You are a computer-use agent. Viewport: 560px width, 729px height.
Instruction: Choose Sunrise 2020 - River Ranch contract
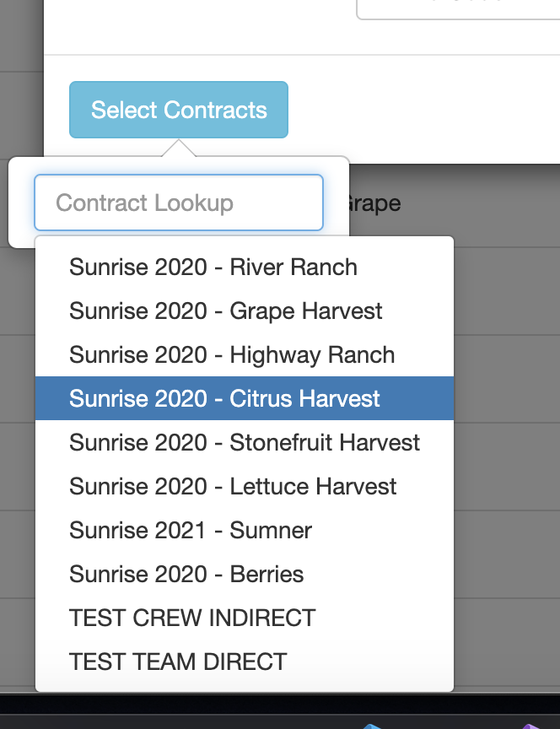point(213,267)
